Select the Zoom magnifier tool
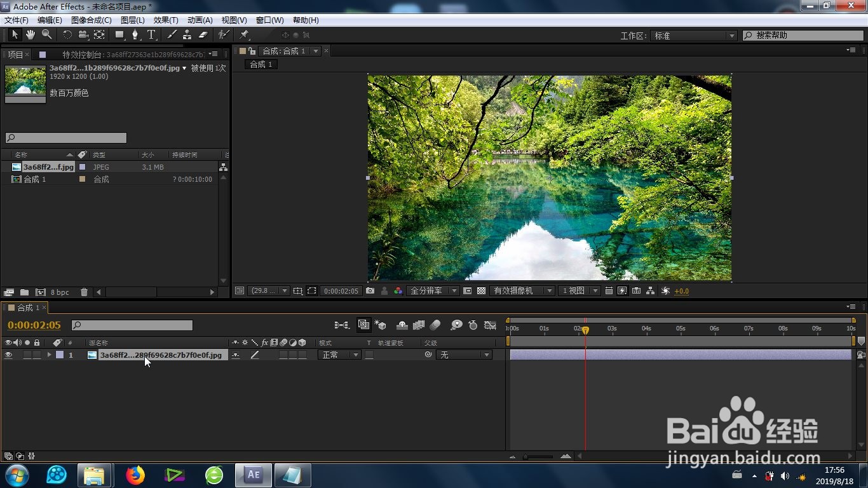 tap(46, 34)
